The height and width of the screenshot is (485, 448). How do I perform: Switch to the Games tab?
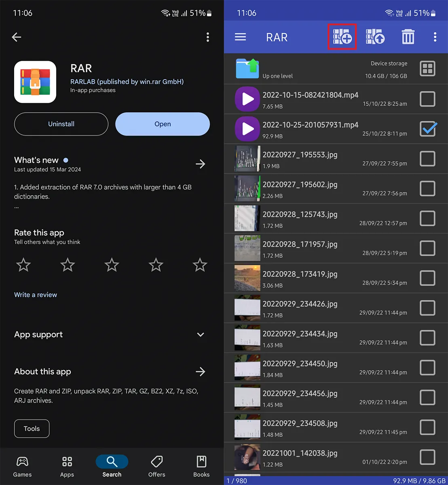pyautogui.click(x=22, y=466)
